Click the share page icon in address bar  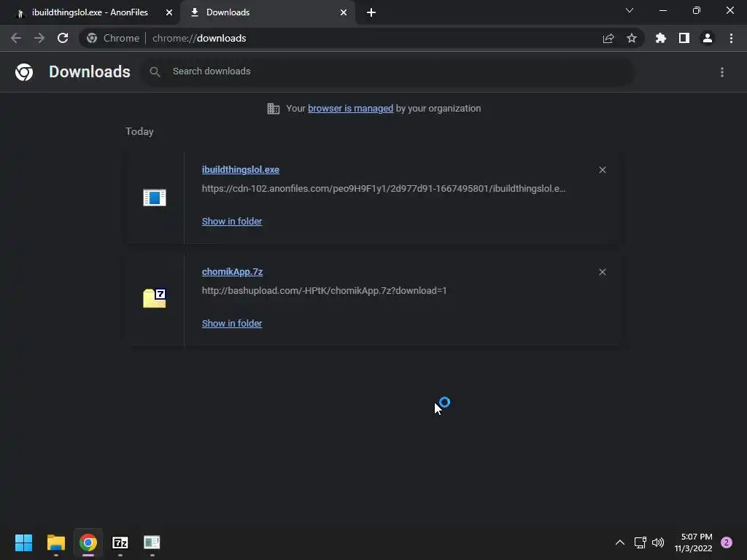pos(608,38)
